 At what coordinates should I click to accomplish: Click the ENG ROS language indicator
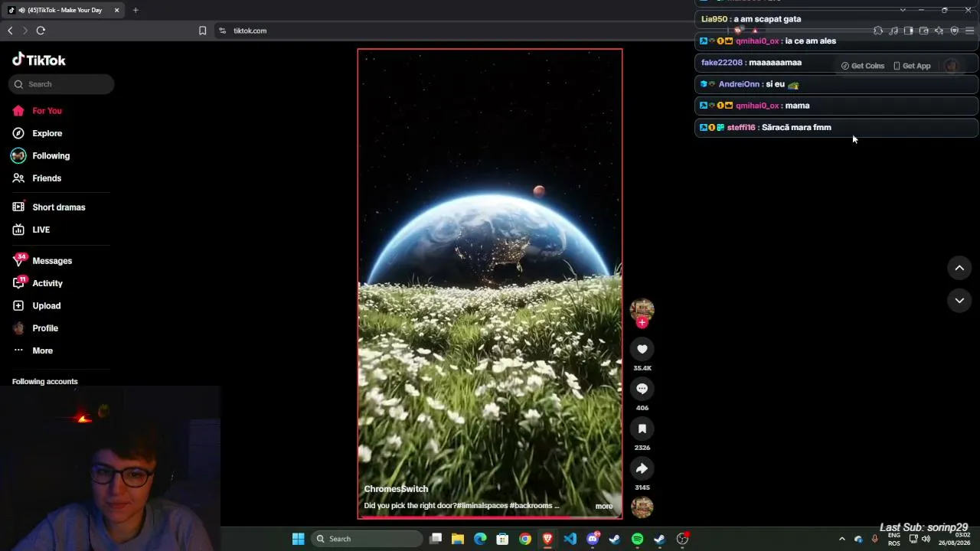[x=894, y=539]
